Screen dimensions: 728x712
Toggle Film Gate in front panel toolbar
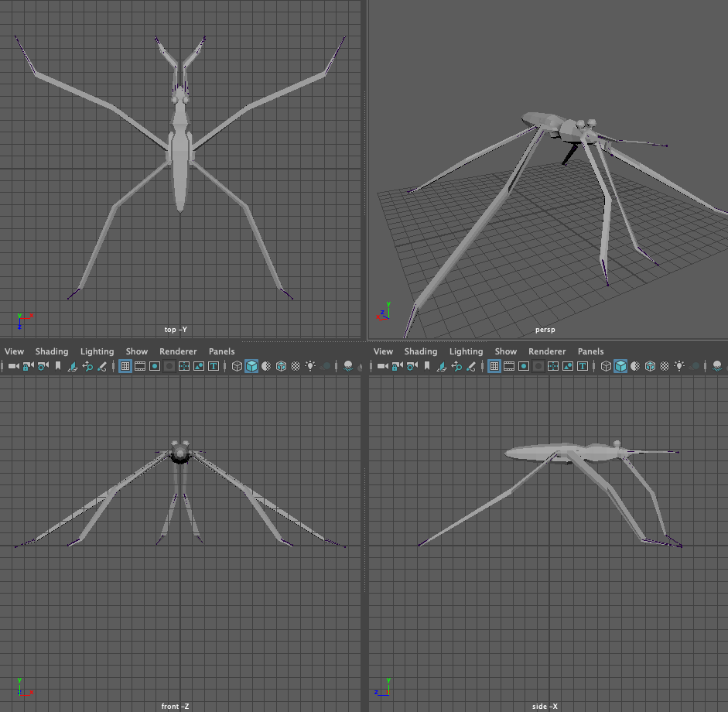pos(140,367)
